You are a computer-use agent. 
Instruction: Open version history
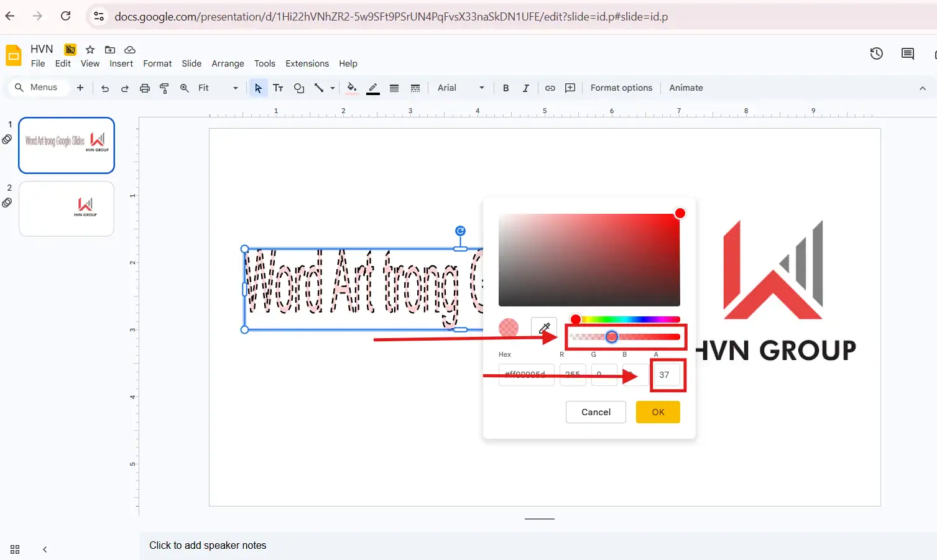pyautogui.click(x=876, y=54)
